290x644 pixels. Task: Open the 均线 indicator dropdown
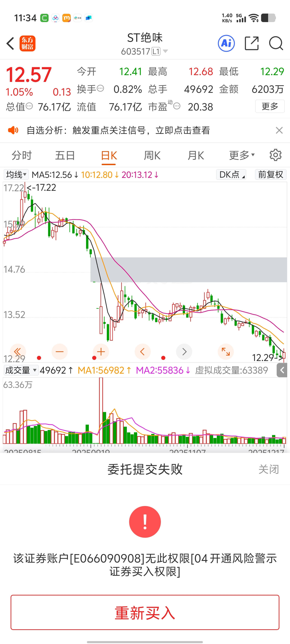16,174
